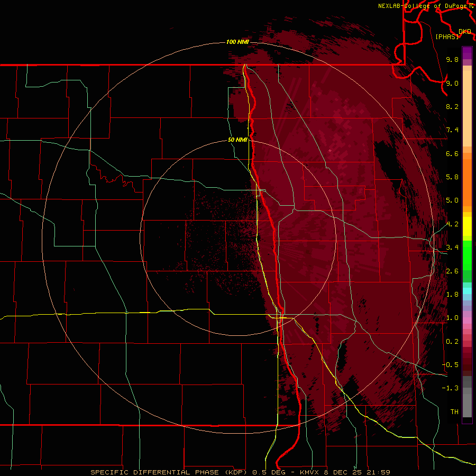Click the DKD label above the legend
This screenshot has height=476, width=476.
click(x=465, y=32)
